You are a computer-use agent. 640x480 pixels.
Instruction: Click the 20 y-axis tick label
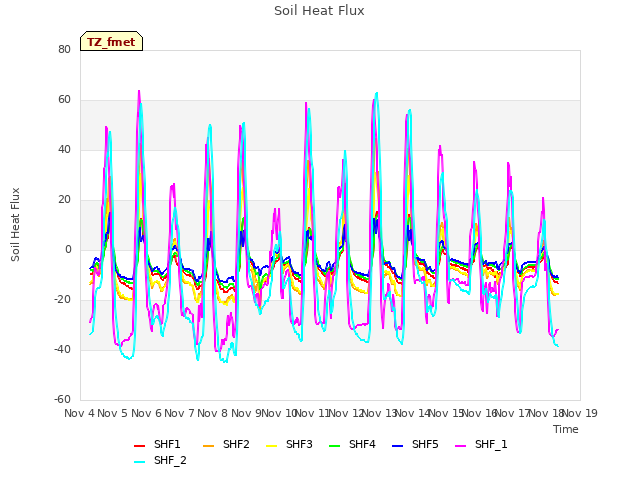64,200
